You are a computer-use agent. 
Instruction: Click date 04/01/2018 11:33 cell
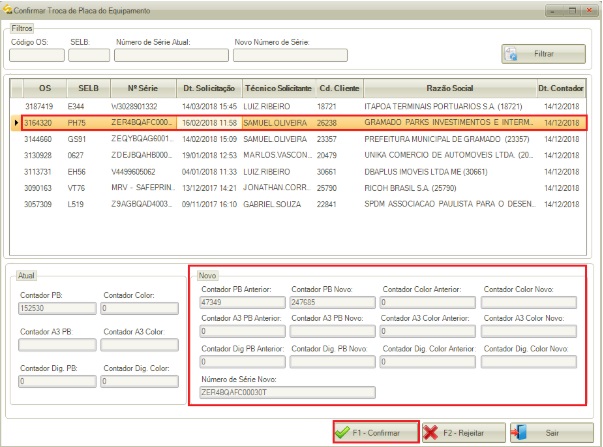pos(209,172)
